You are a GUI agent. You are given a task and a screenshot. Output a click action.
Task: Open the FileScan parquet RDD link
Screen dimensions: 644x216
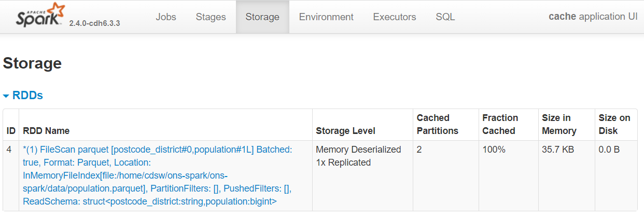click(158, 175)
